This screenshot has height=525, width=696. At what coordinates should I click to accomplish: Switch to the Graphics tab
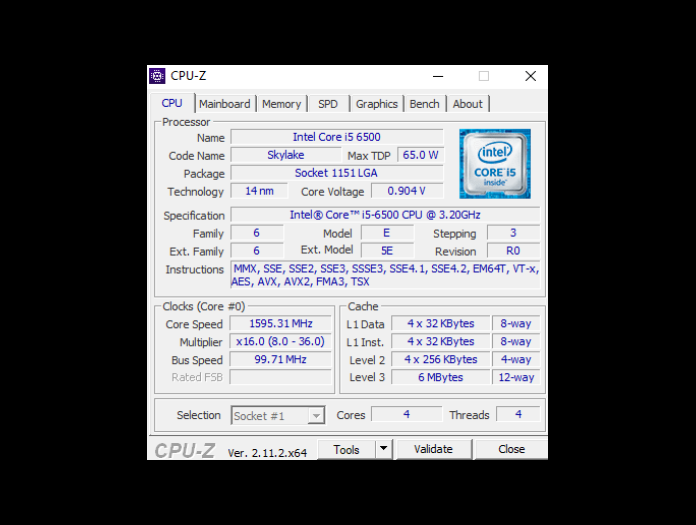tap(376, 104)
